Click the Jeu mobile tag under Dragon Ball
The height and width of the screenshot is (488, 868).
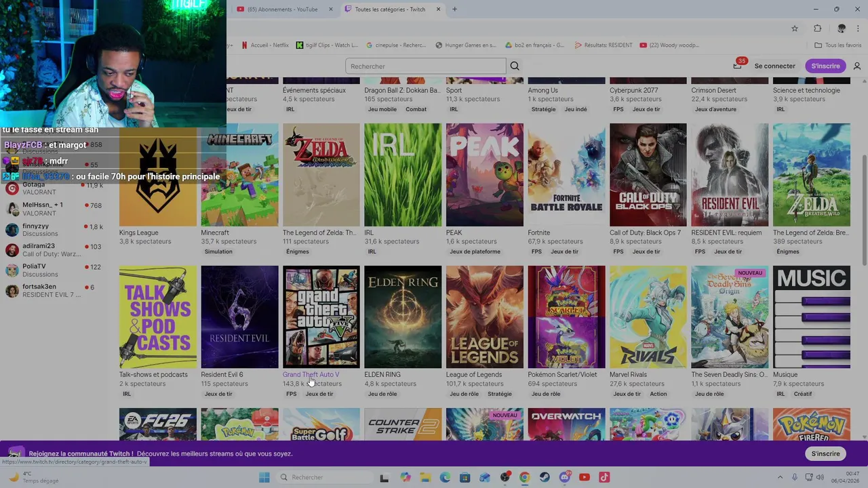coord(382,109)
